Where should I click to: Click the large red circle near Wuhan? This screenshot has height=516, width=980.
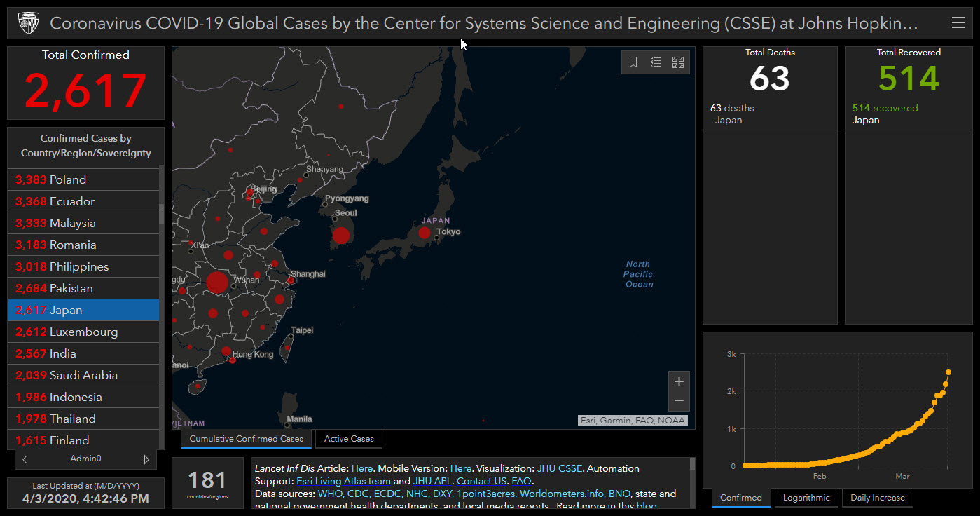coord(217,283)
